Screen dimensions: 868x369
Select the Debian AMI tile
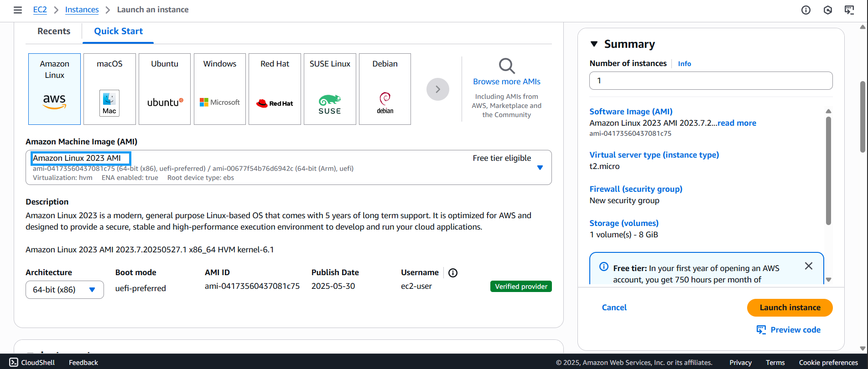pos(385,89)
